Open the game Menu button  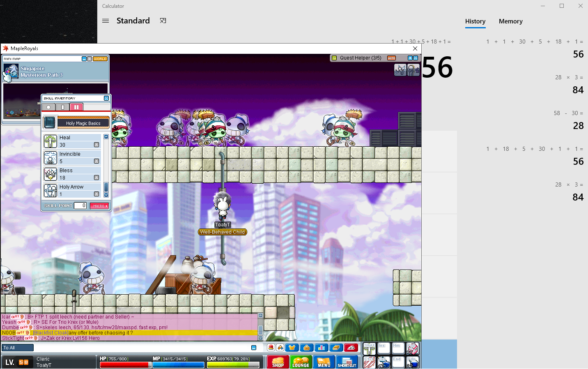click(324, 362)
